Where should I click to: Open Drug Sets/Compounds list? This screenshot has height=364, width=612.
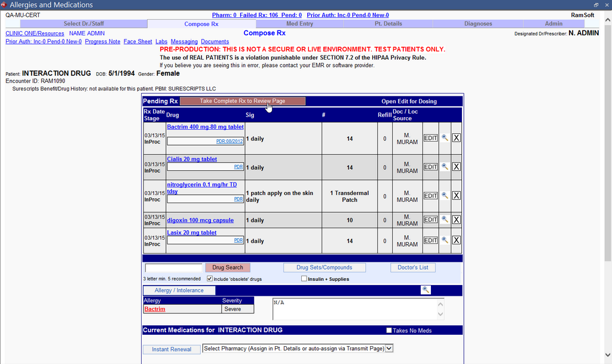click(x=324, y=267)
